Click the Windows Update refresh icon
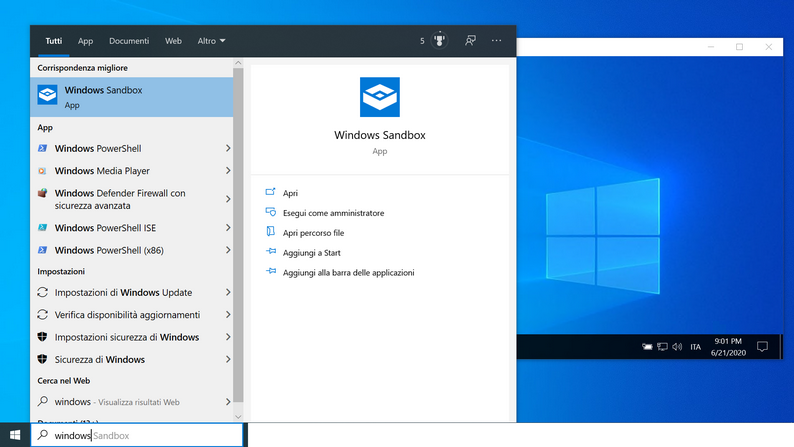The width and height of the screenshot is (794, 447). 43,292
